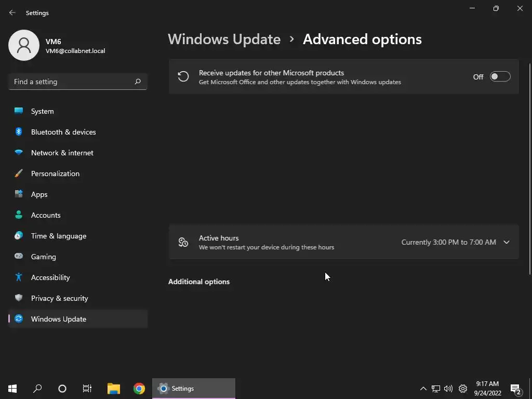The height and width of the screenshot is (399, 532).
Task: Click 'Currently 3:00 PM to 7:00 AM' value
Action: (448, 242)
